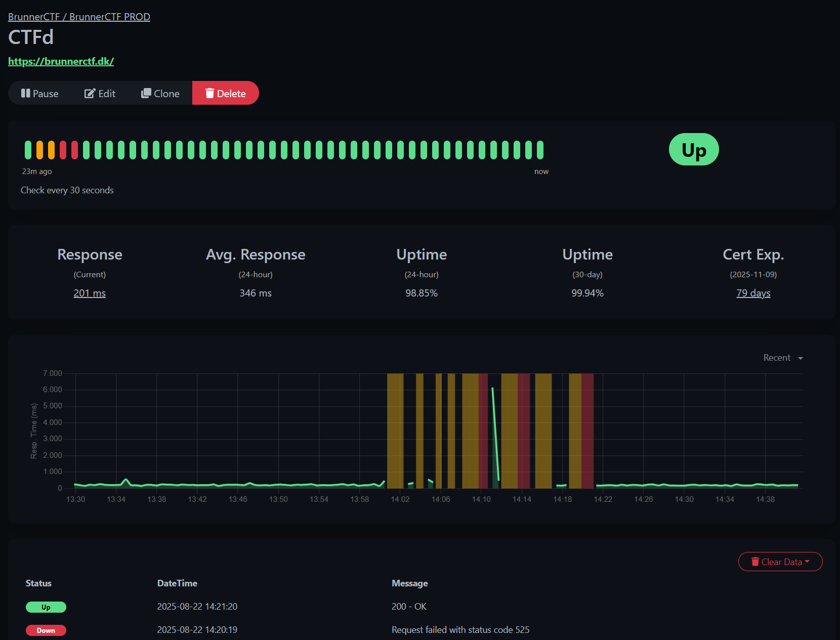Screen dimensions: 840x640
Task: Click the DateTime column header
Action: click(x=177, y=583)
